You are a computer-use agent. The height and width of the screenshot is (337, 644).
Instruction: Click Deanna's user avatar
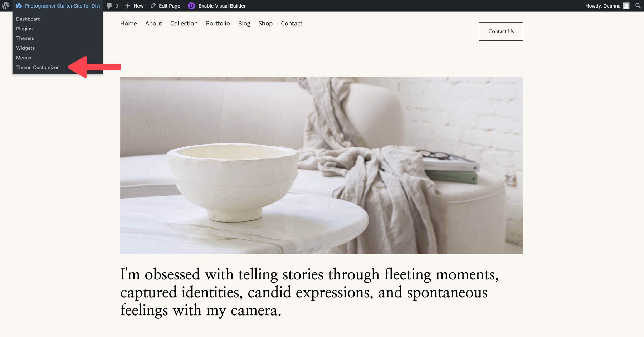(x=626, y=6)
